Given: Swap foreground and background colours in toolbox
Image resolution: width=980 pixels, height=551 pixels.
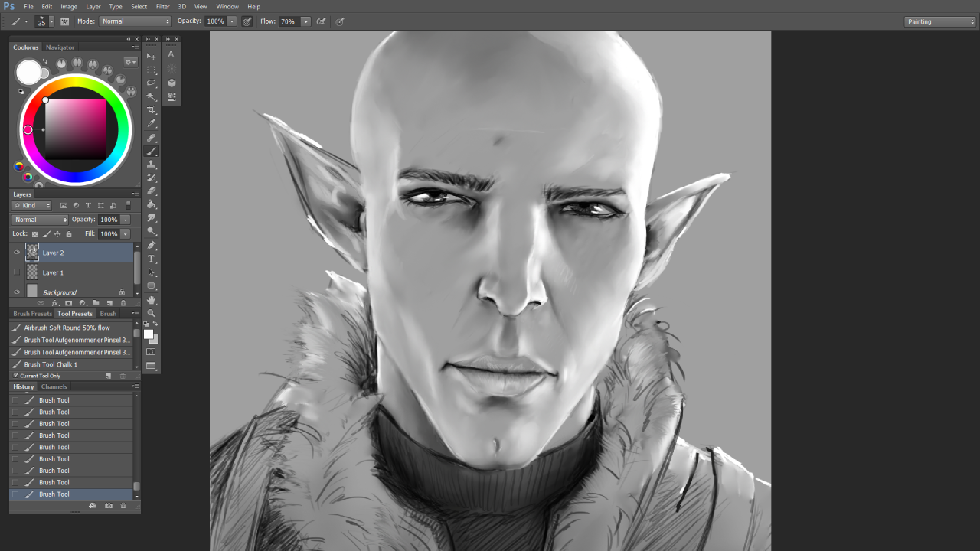Looking at the screenshot, I should click(155, 324).
